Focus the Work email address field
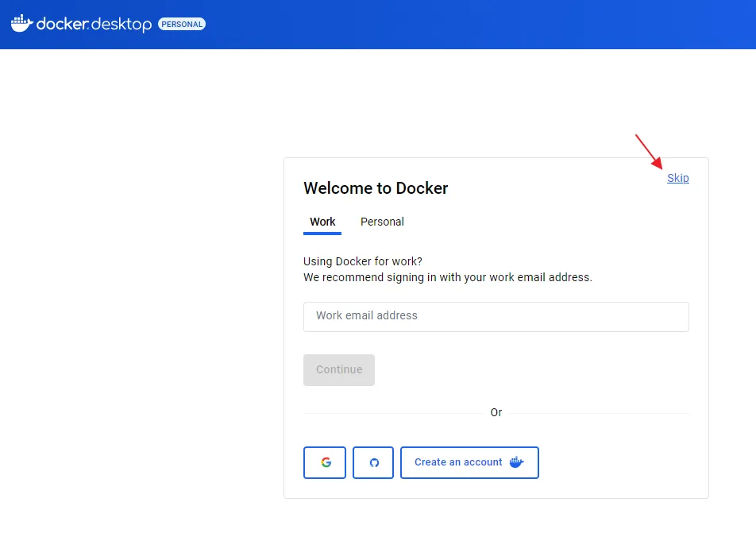Screen dimensions: 756x533 click(x=496, y=316)
